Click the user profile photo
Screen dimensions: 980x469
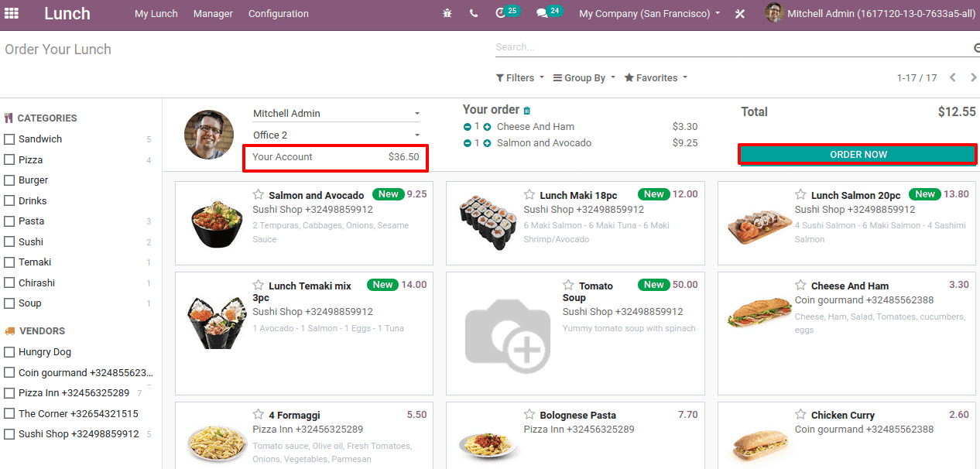(x=209, y=135)
